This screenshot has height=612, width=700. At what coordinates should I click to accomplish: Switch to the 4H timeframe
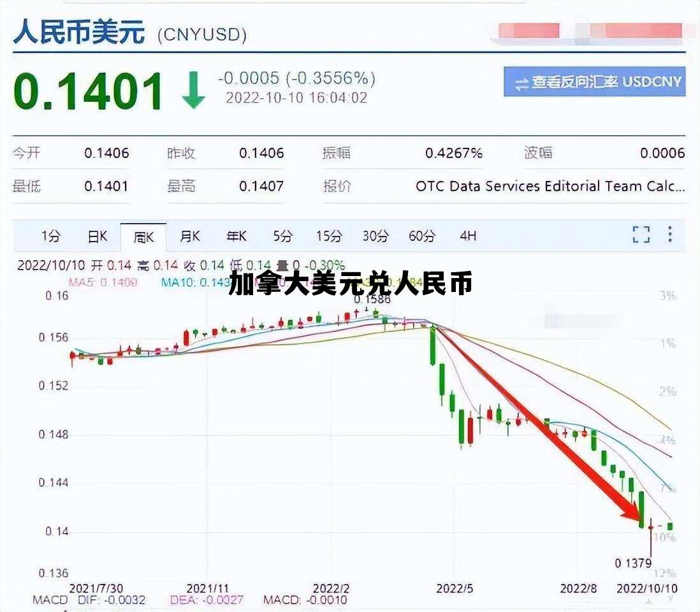click(468, 236)
